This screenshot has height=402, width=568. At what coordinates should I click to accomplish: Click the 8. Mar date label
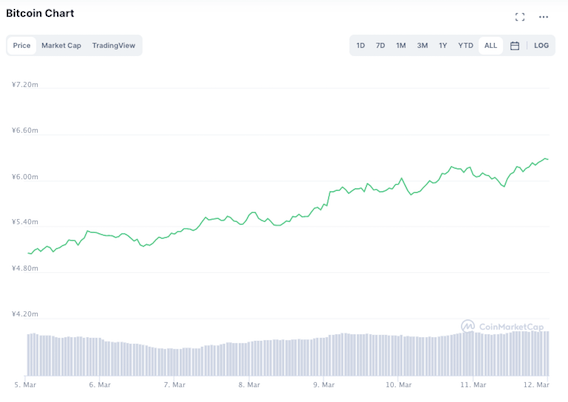[x=249, y=385]
